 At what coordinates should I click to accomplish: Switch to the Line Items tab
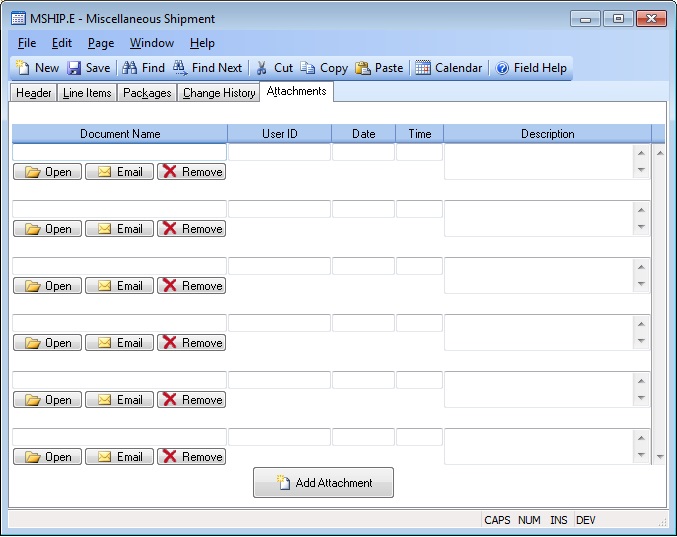point(87,93)
